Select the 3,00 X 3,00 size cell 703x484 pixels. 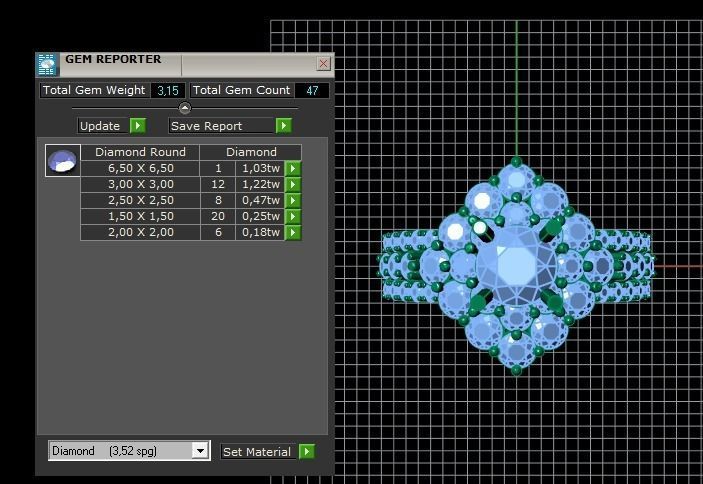click(x=140, y=185)
